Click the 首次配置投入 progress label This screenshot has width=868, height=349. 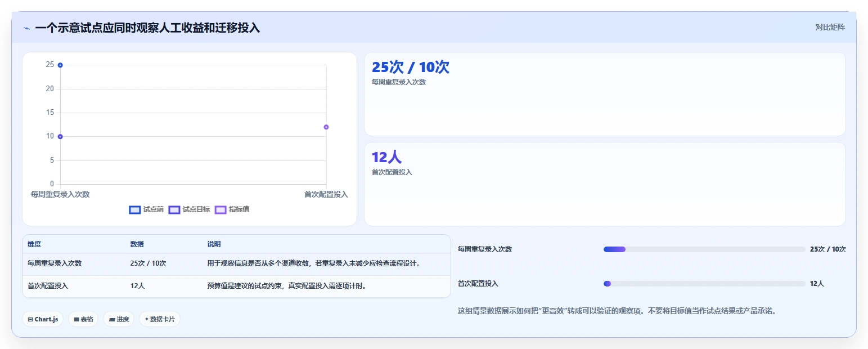pyautogui.click(x=478, y=284)
